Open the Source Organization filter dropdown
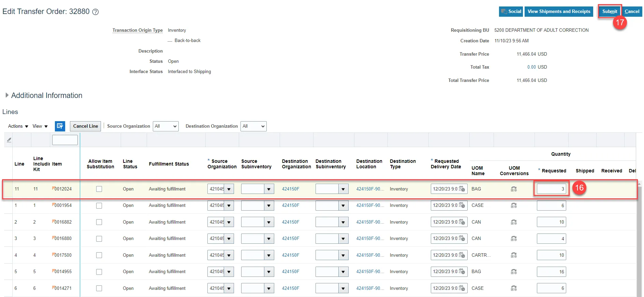 (166, 126)
